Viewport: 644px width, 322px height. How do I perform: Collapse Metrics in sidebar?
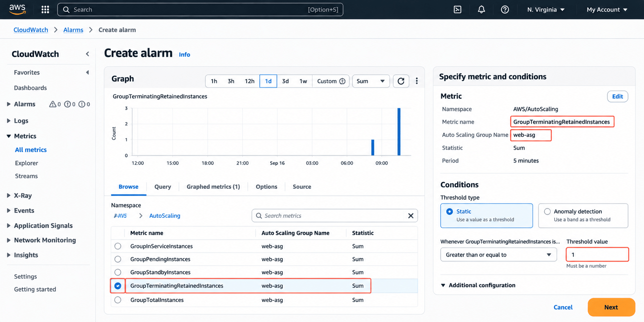tap(9, 136)
